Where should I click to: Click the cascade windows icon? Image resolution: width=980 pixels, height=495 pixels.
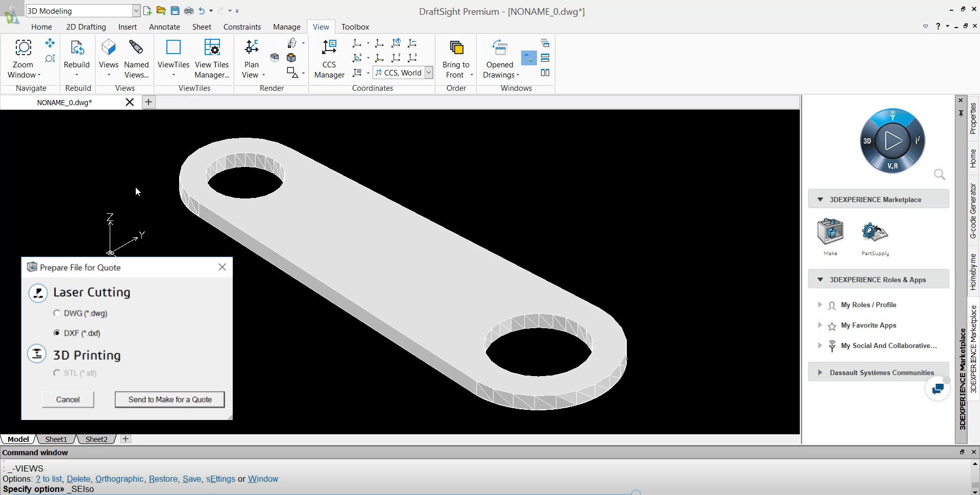[545, 43]
